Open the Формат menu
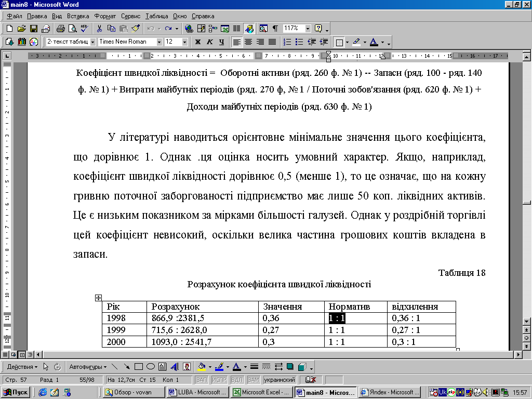This screenshot has height=399, width=532. tap(105, 16)
